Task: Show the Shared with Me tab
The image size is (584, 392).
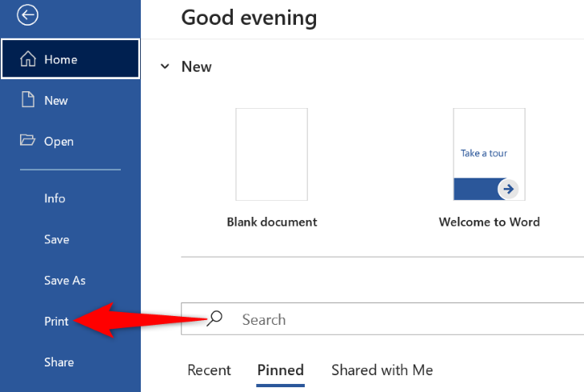Action: [x=382, y=370]
